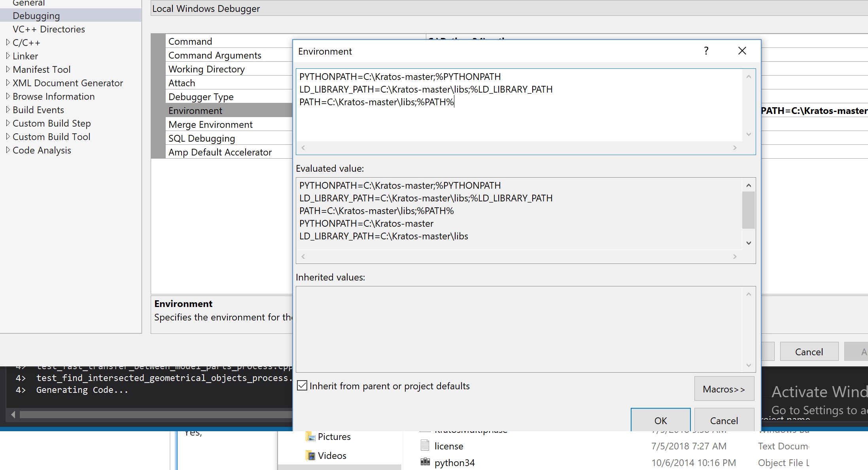Click the Evaluated value scroll-down arrow

pyautogui.click(x=748, y=243)
